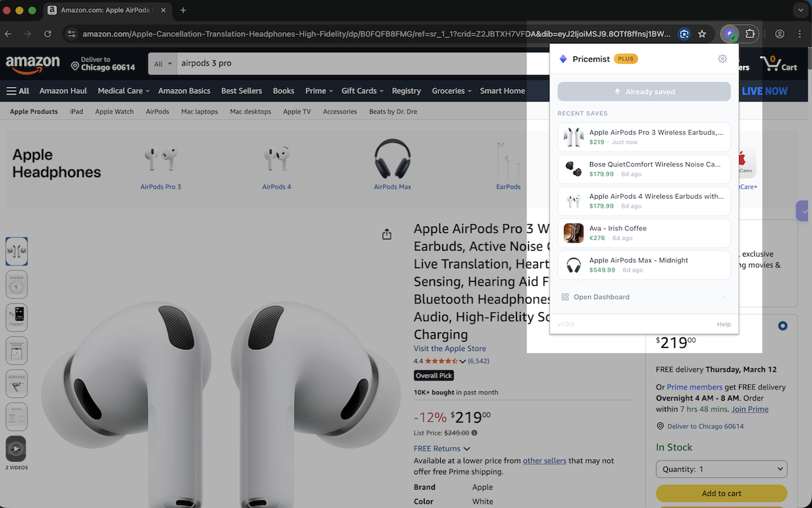The image size is (812, 508).
Task: Open the All search category dropdown
Action: (162, 63)
